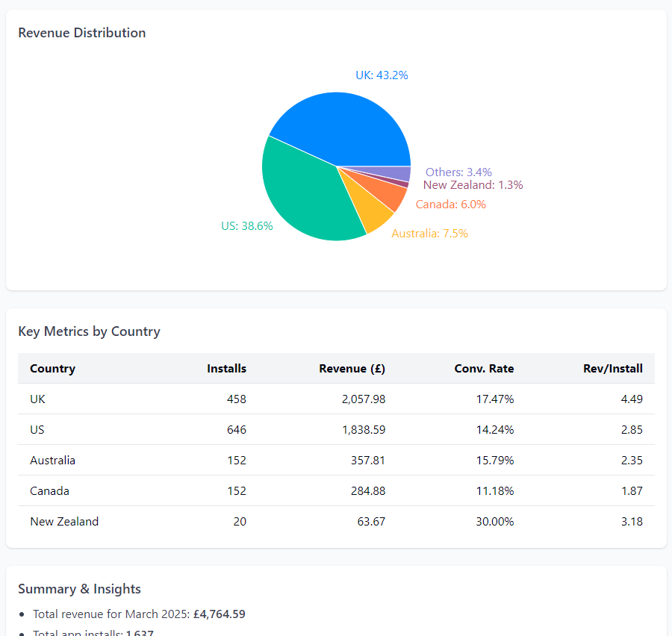Click UK installs value 458
Screen dimensions: 672x636
237,399
